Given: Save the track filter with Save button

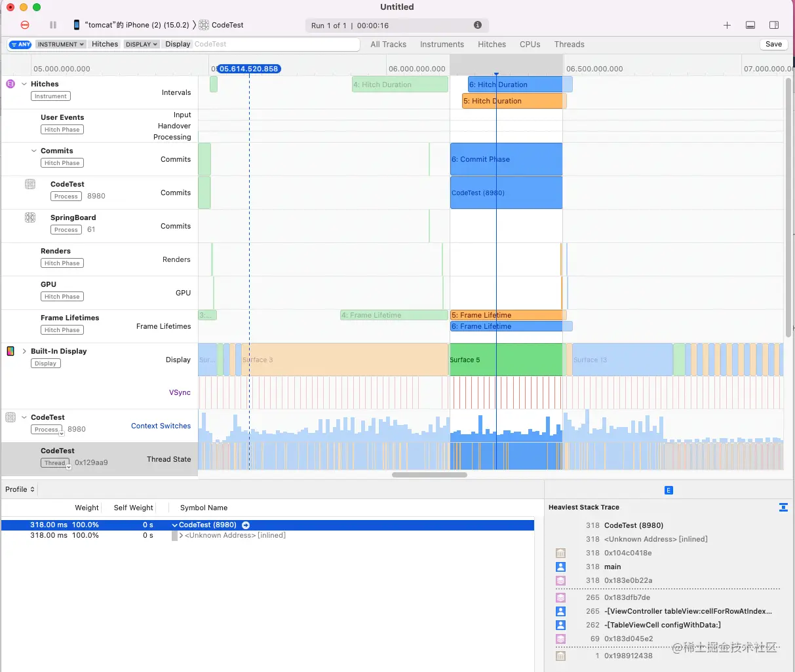Looking at the screenshot, I should [773, 45].
